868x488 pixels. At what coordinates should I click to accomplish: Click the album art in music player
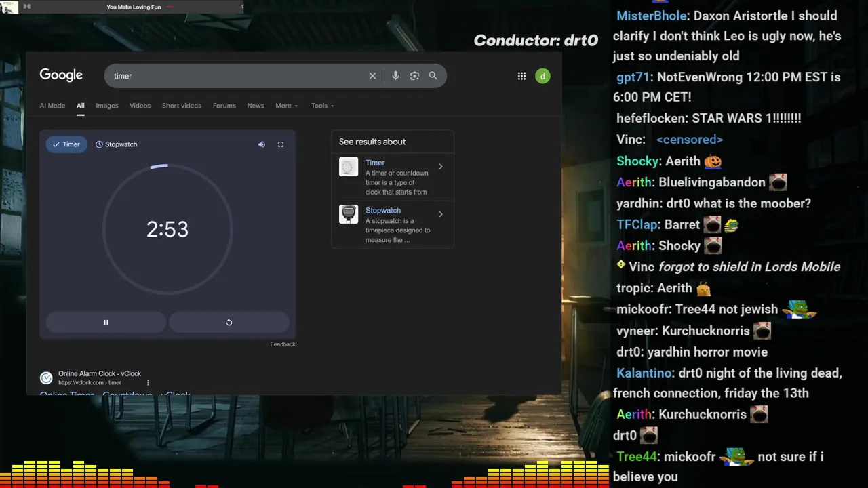point(9,7)
